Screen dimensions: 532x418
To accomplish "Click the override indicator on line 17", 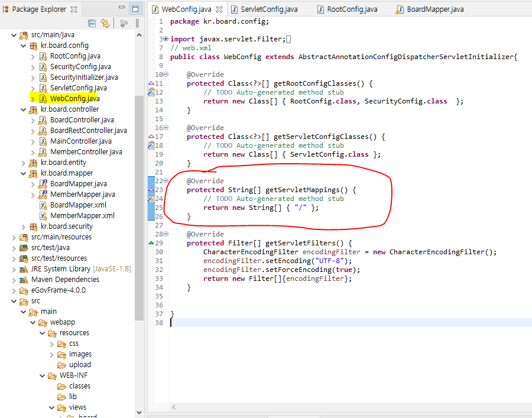I will point(151,137).
